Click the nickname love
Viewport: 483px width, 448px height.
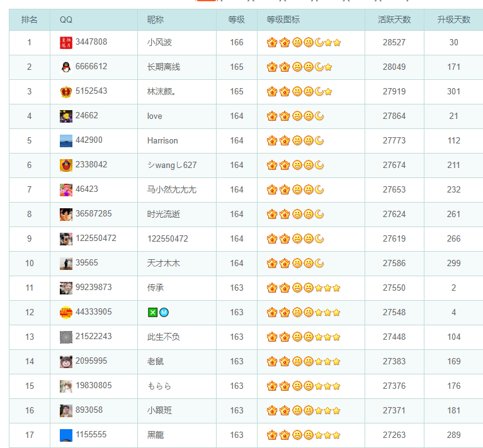tap(155, 116)
